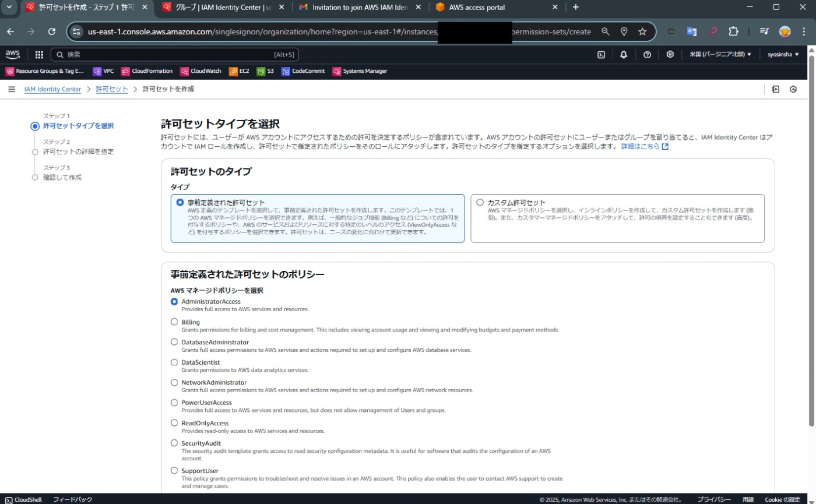
Task: Select the ReadOnlyAccess policy radio
Action: [174, 422]
